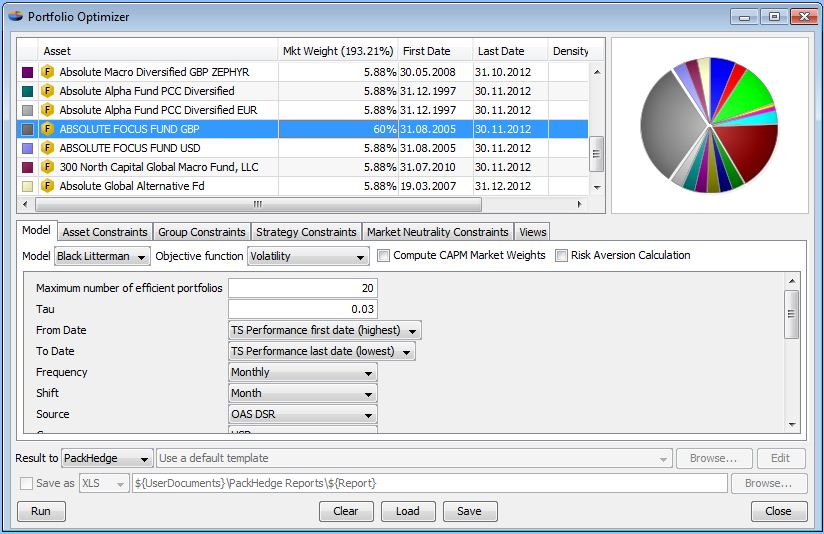Click asset table scroll right arrow
The image size is (824, 534).
tap(579, 204)
